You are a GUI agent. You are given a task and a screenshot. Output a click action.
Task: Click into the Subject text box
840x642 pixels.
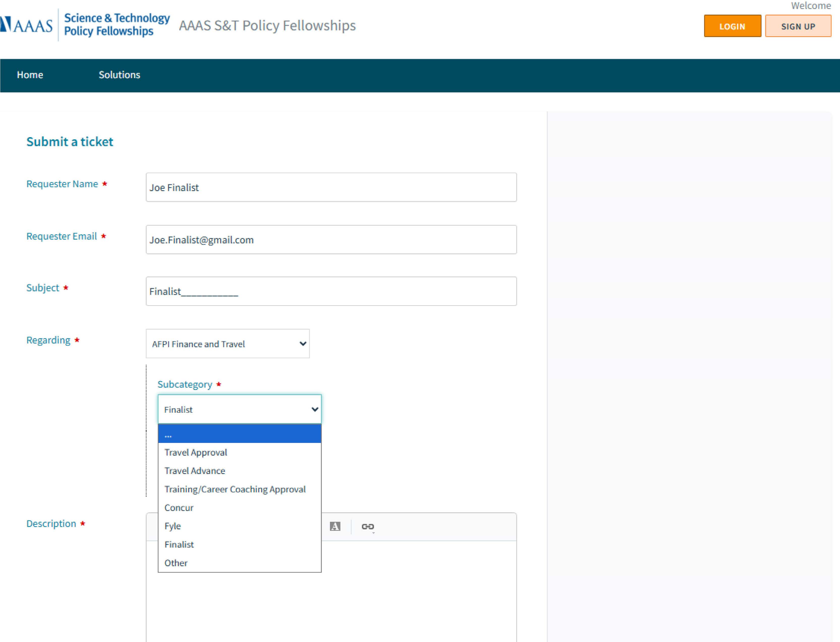[331, 291]
